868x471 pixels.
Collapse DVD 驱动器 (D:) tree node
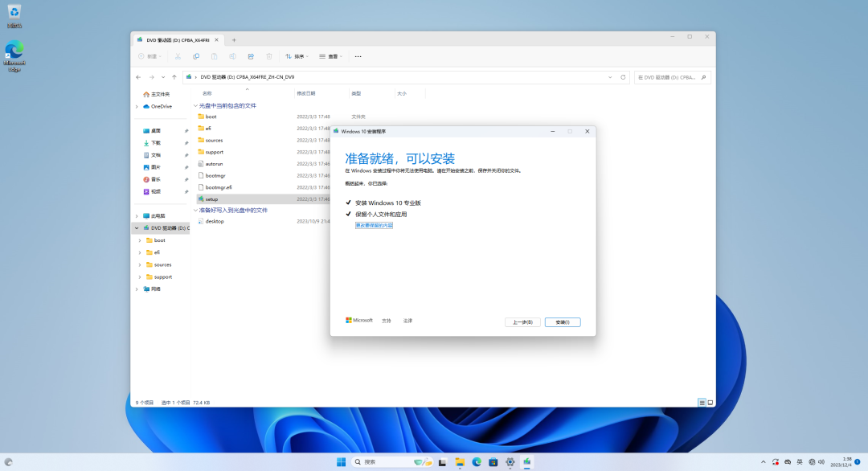pos(137,228)
